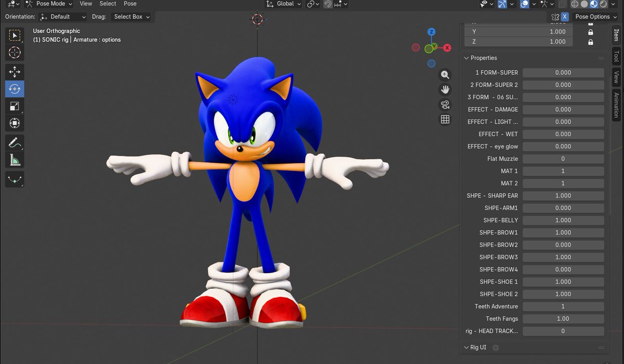Select the Scale tool
624x364 pixels.
15,106
